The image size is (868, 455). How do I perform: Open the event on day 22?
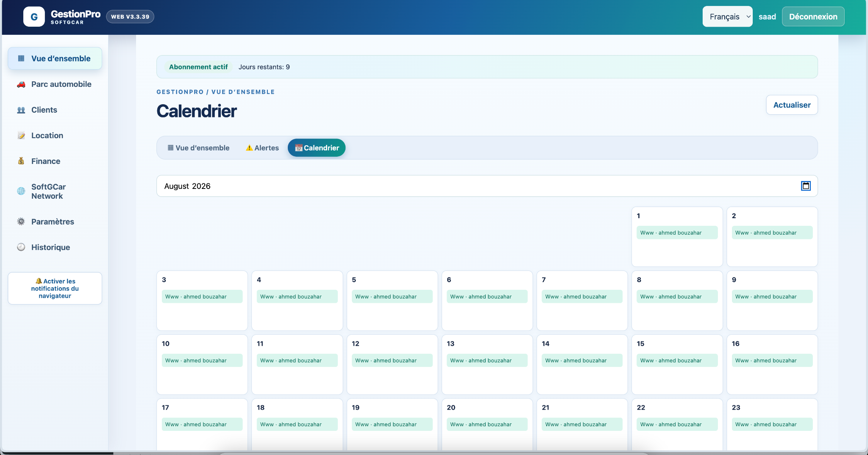(677, 424)
